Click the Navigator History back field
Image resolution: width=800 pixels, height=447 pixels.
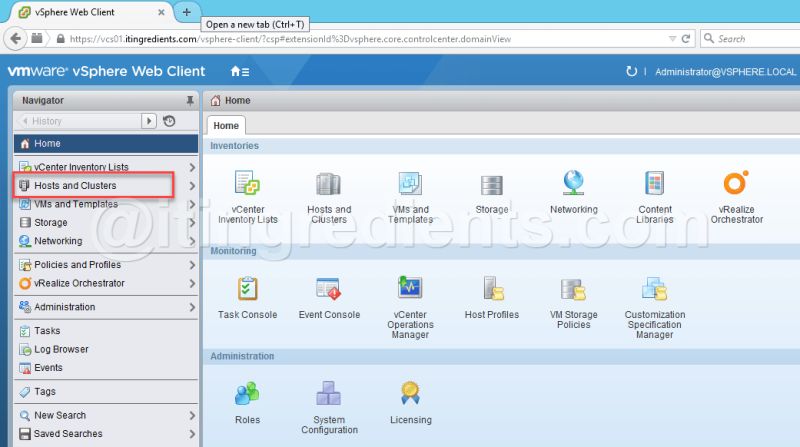click(x=78, y=121)
